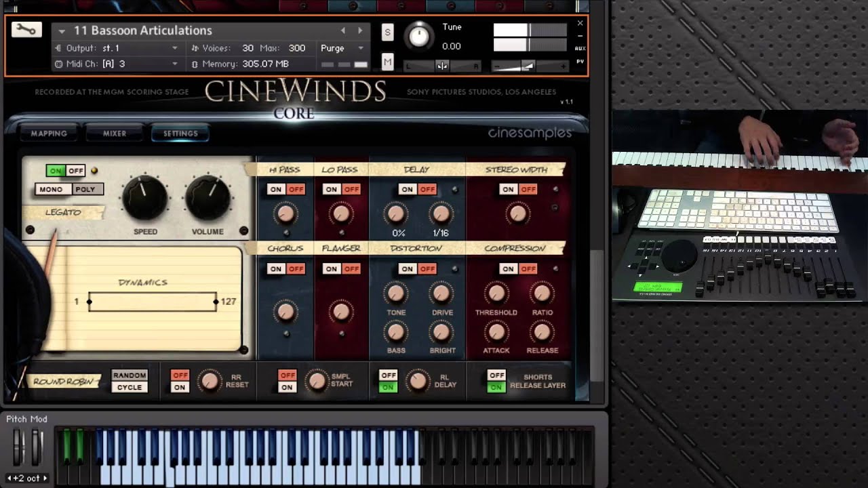Click the Compression Attack knob

coord(496,332)
